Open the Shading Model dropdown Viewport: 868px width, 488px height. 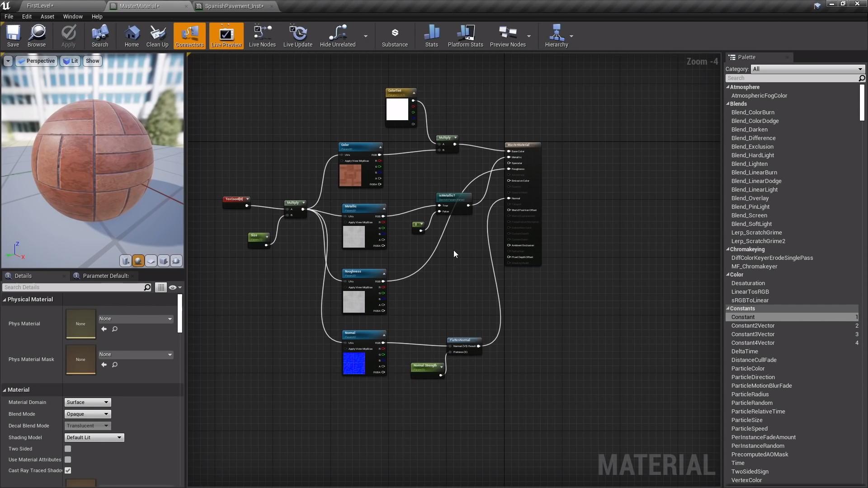(94, 437)
